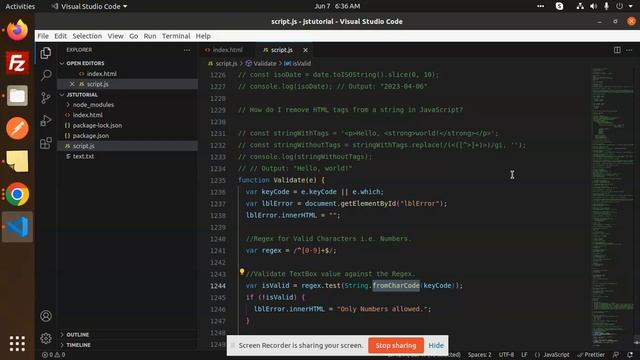Open the Go menu
Image resolution: width=640 pixels, height=360 pixels.
[x=133, y=36]
